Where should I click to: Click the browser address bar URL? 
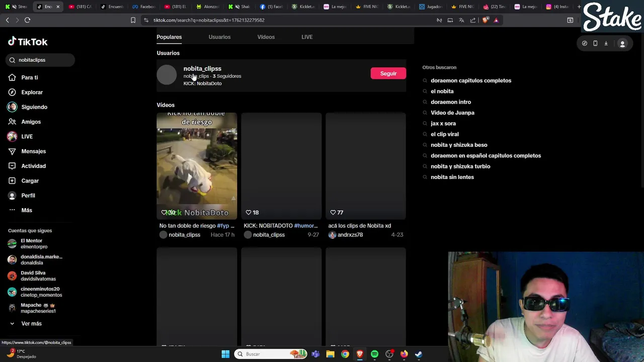pos(209,20)
